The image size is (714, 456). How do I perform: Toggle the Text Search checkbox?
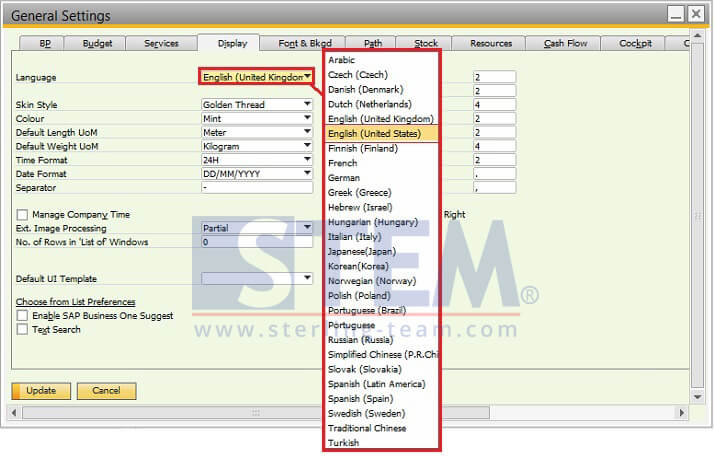pos(22,329)
